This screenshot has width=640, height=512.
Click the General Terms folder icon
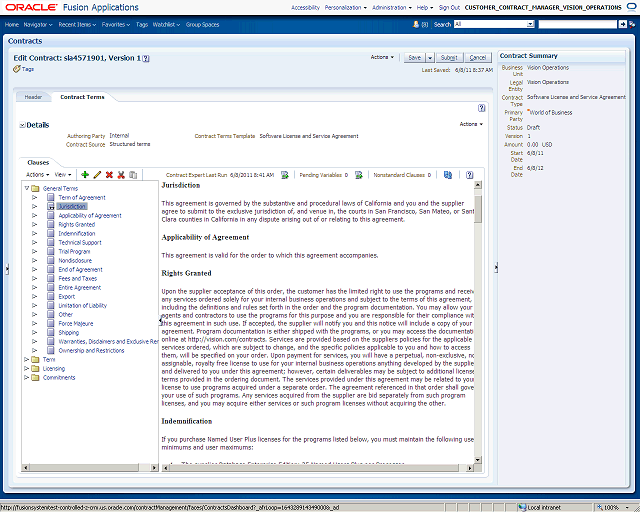[x=36, y=188]
